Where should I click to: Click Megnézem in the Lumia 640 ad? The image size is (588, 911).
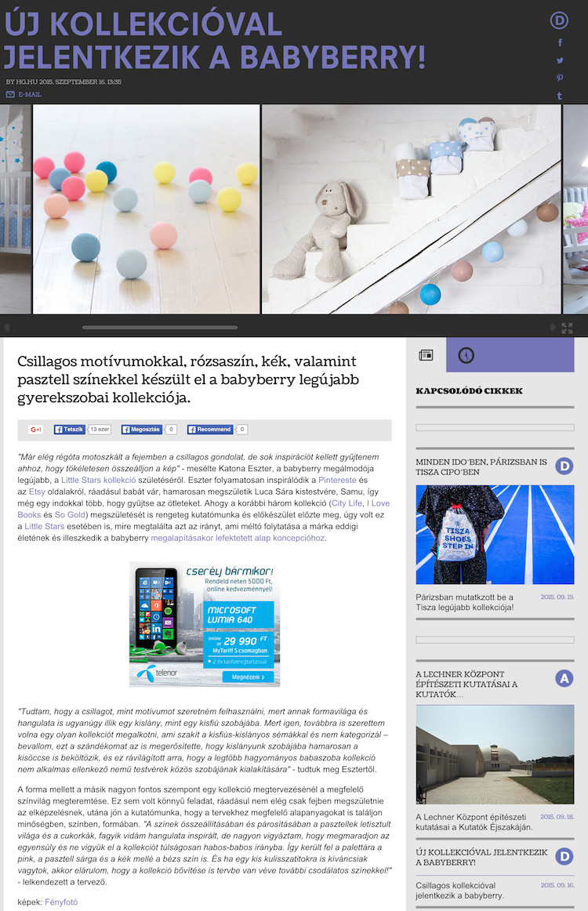248,677
